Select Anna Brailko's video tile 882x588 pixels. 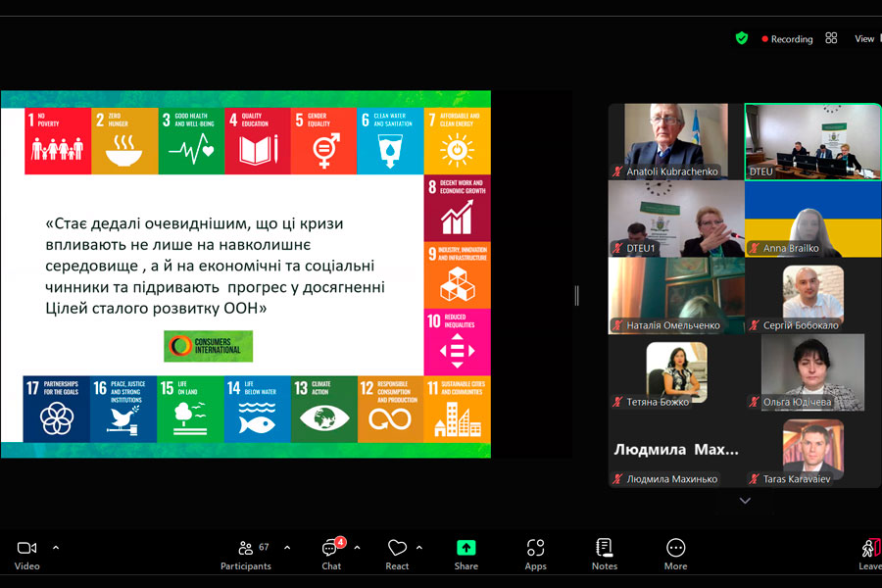click(x=812, y=219)
